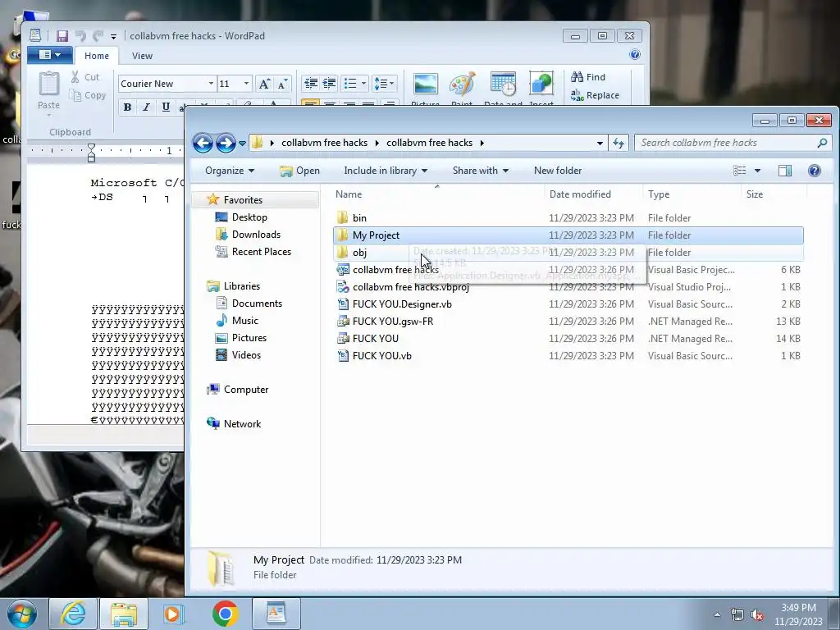
Task: Open Google Chrome from the taskbar
Action: point(225,614)
